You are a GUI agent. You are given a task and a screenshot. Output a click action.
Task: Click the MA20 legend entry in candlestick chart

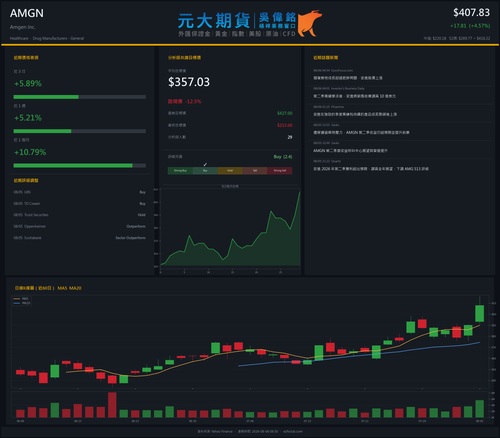22,303
